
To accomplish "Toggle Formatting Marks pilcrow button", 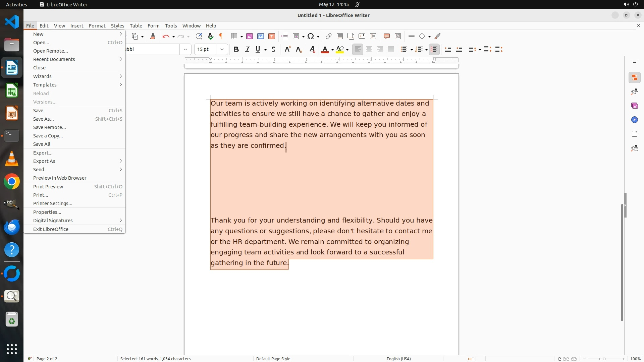I will pos(221,36).
